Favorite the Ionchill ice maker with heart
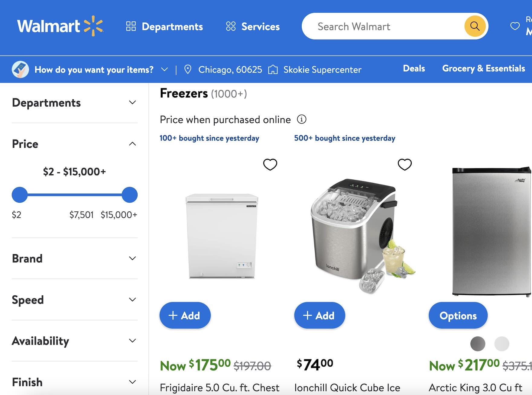 [404, 165]
